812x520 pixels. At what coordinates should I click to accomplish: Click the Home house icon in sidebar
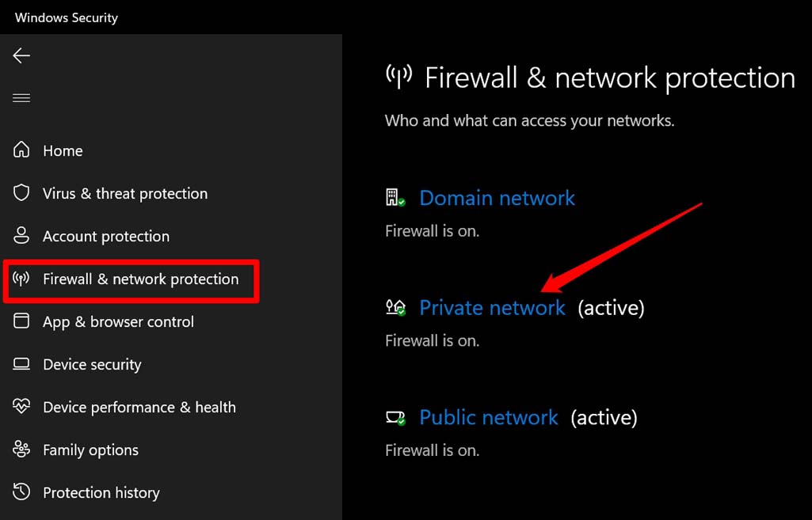tap(21, 150)
